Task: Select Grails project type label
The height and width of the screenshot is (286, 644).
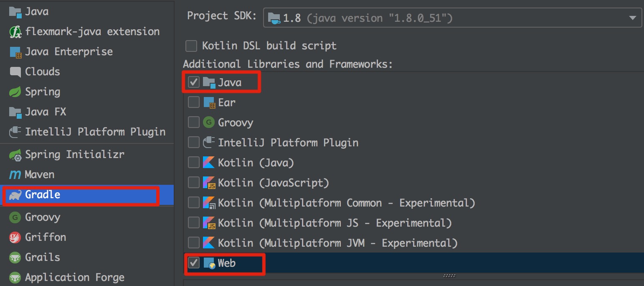Action: [43, 258]
